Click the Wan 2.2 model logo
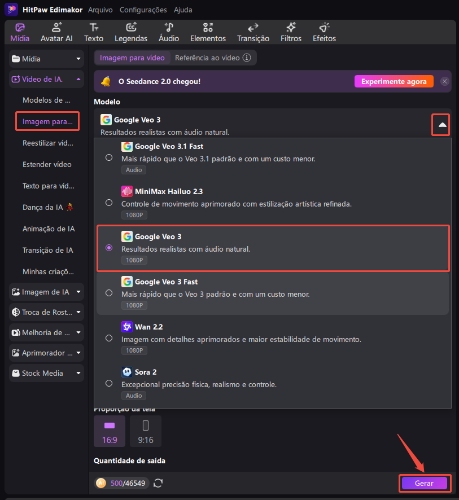Screen dimensions: 459x500 (x=127, y=327)
